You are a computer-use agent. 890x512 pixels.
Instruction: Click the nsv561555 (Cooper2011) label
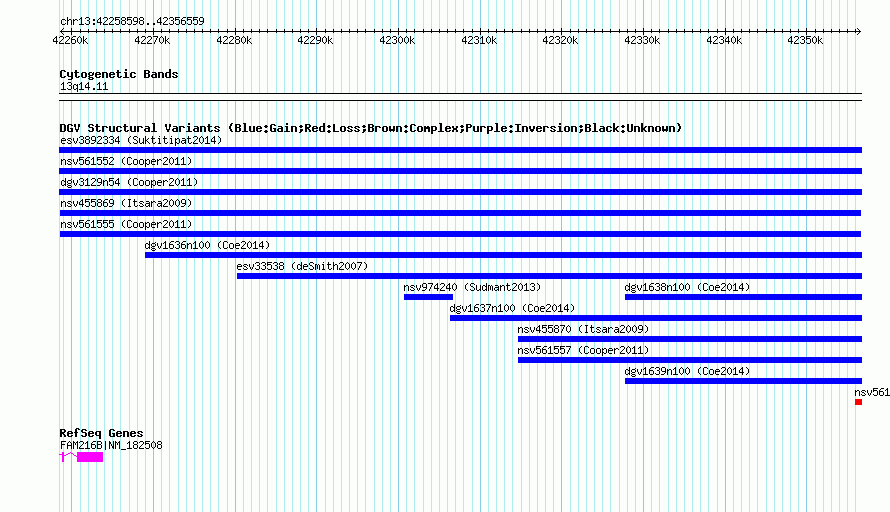(x=126, y=224)
